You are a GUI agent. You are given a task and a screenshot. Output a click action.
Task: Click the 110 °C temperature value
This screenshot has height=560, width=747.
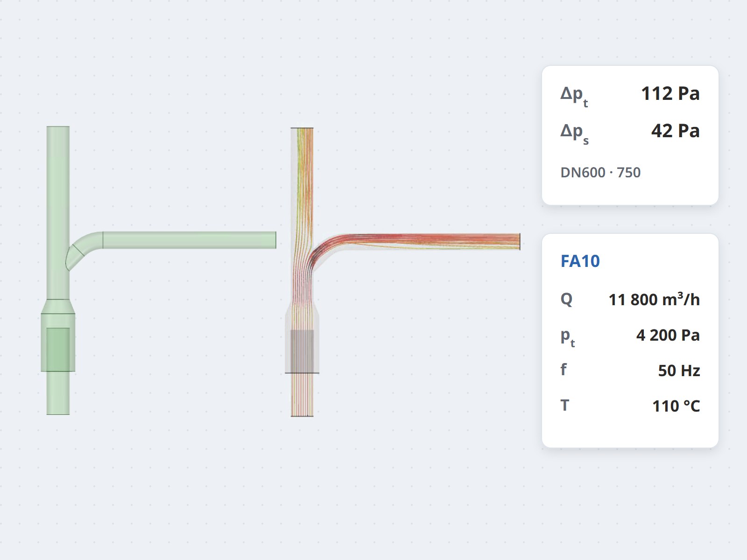[x=676, y=406]
